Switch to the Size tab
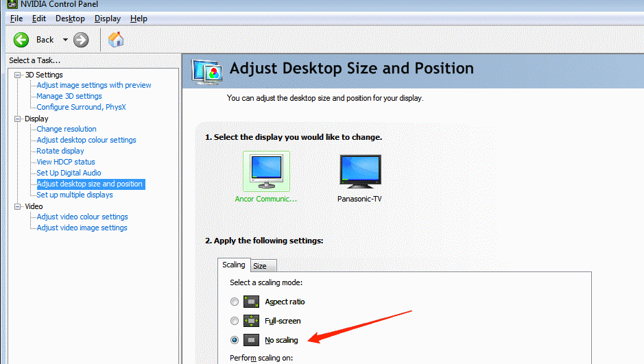 (263, 266)
